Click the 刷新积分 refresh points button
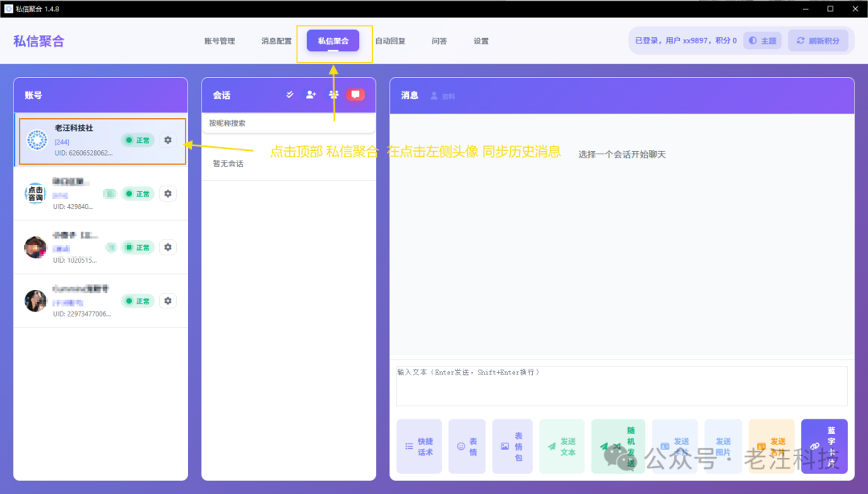This screenshot has height=494, width=868. coord(817,40)
